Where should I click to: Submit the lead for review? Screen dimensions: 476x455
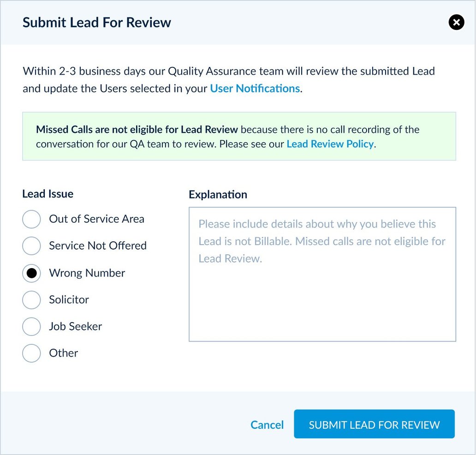point(374,424)
